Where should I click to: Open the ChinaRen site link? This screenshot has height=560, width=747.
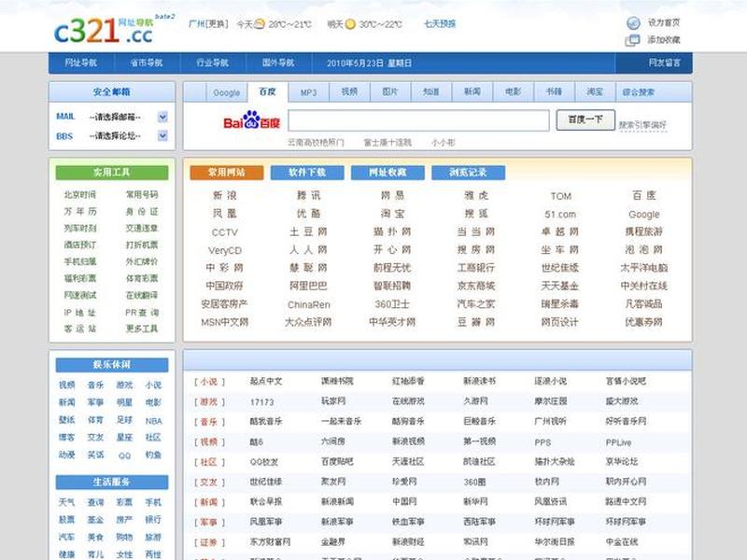coord(309,305)
